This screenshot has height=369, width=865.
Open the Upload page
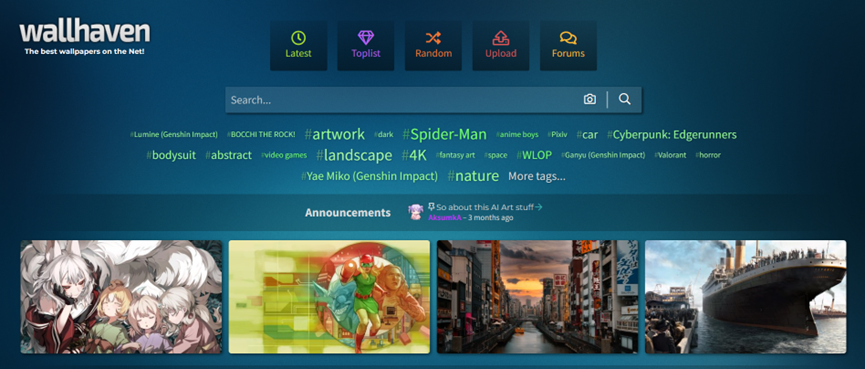[x=500, y=46]
